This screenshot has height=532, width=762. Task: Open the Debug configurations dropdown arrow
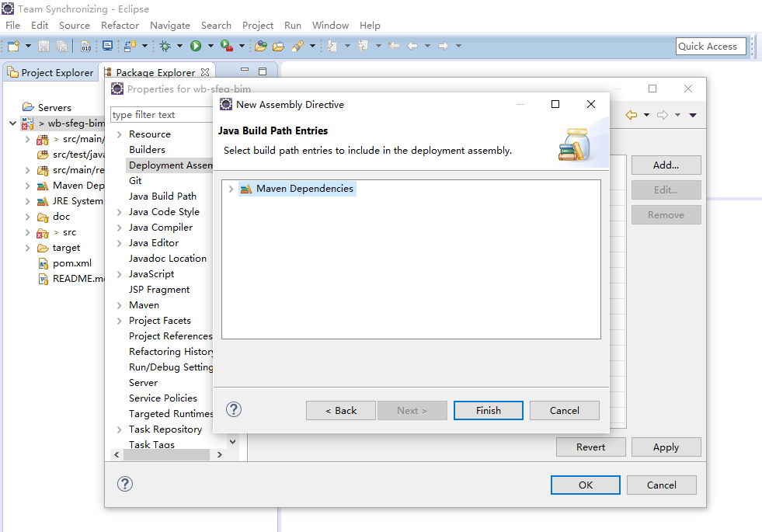(x=179, y=46)
